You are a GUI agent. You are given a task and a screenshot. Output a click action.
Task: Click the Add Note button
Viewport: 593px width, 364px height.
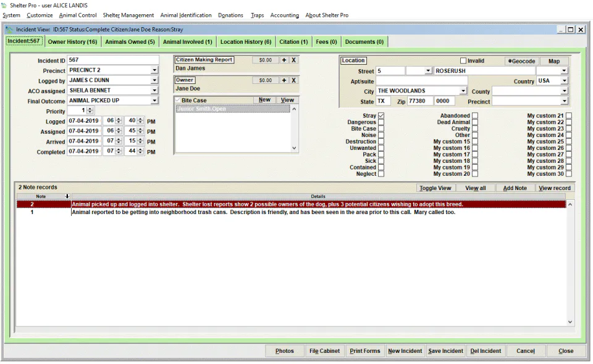(515, 188)
